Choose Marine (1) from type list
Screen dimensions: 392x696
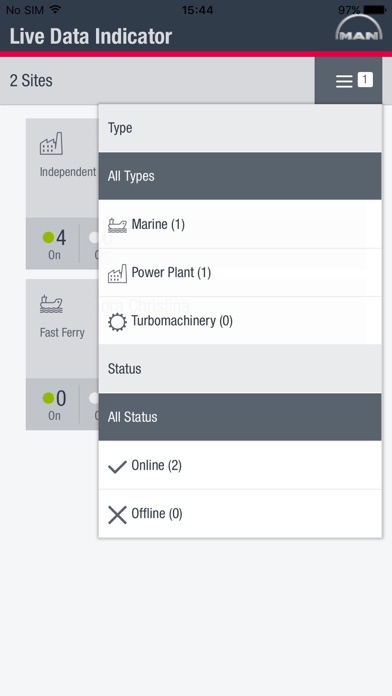pos(240,224)
